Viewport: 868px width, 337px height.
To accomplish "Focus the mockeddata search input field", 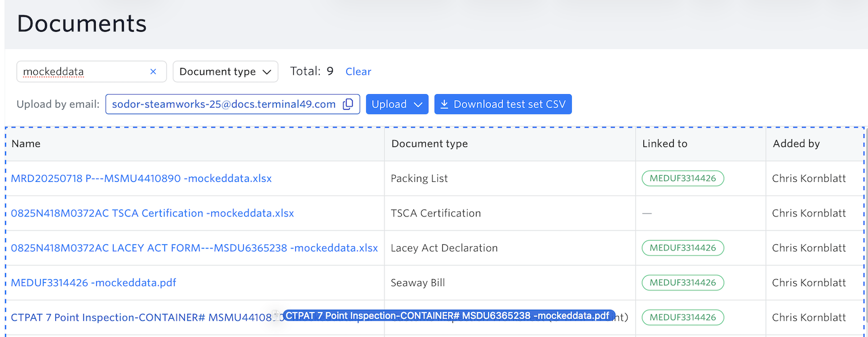I will [82, 72].
